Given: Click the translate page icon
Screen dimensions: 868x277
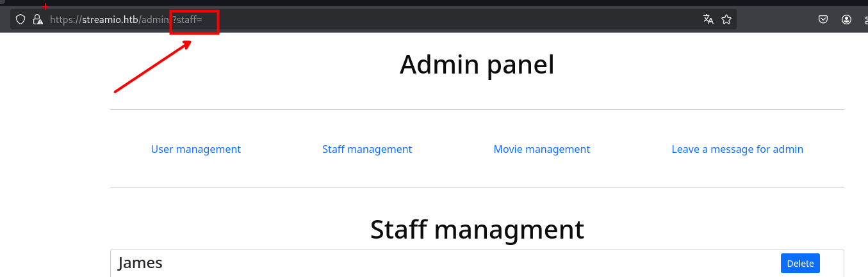Looking at the screenshot, I should (708, 19).
